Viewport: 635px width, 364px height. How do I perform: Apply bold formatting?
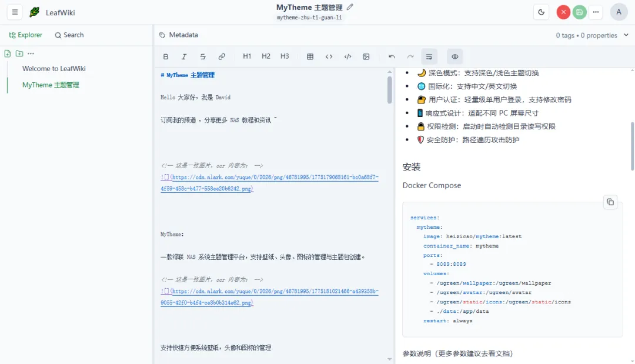click(166, 56)
